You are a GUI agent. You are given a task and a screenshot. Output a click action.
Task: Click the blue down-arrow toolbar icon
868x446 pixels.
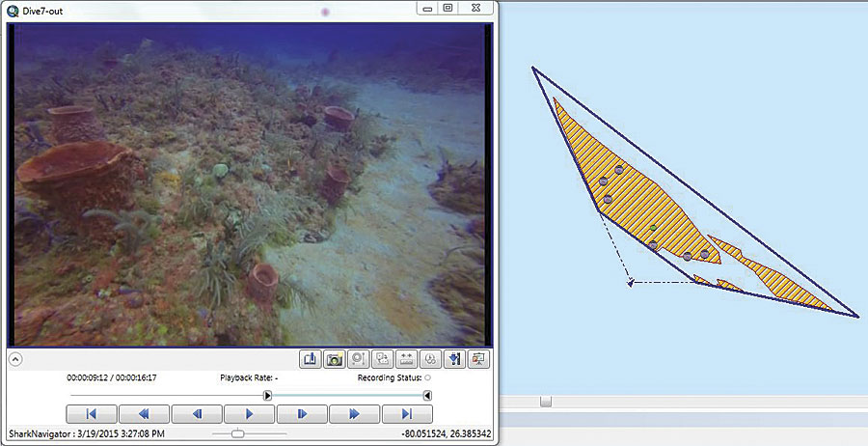[454, 359]
